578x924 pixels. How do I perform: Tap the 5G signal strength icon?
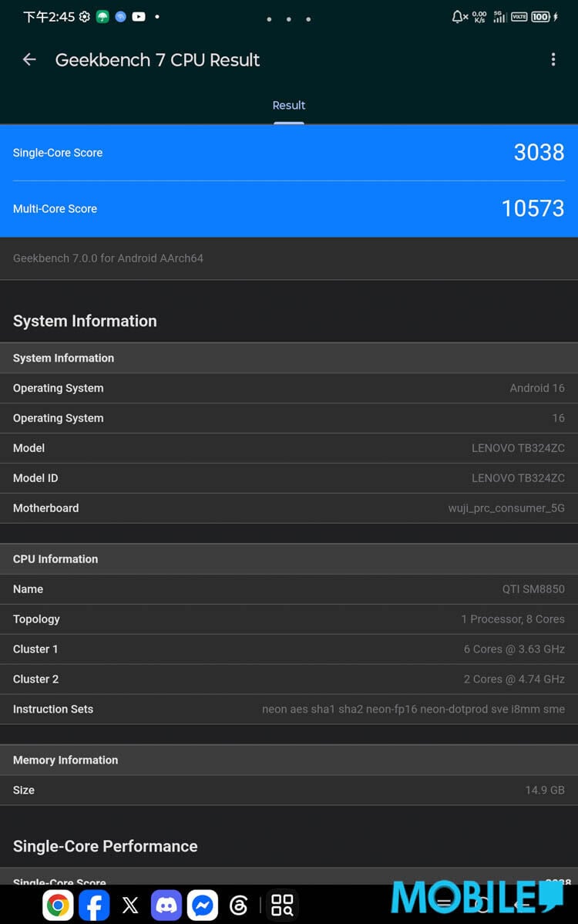point(499,16)
